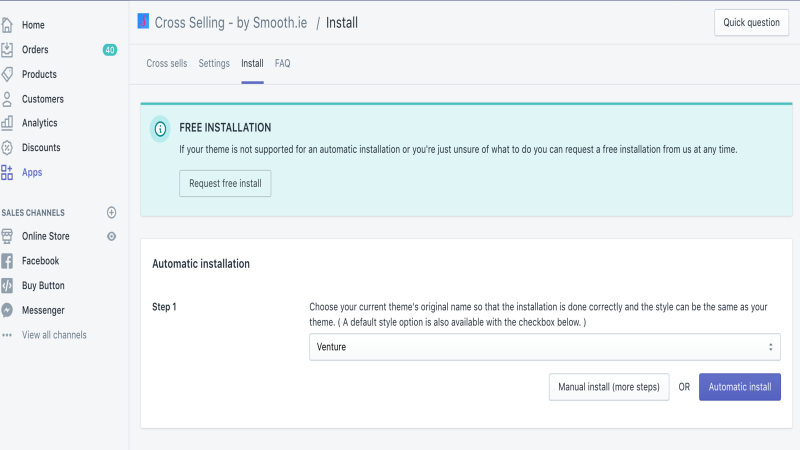
Task: Click the Discounts percent badge icon
Action: point(7,147)
